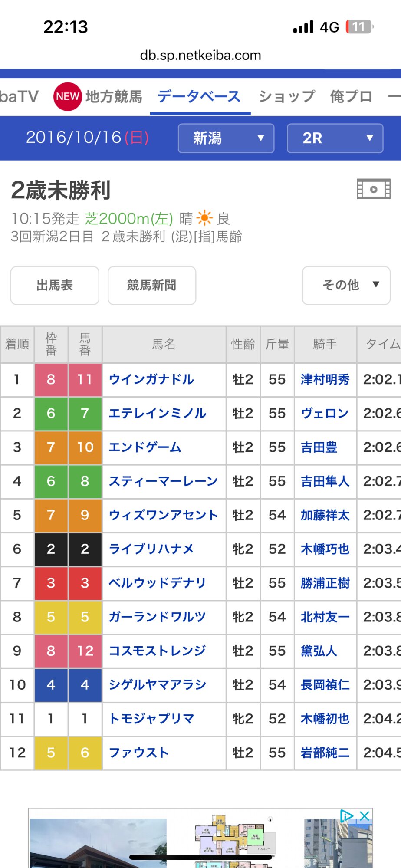
Task: Sort by the 着順 column header
Action: pos(17,344)
